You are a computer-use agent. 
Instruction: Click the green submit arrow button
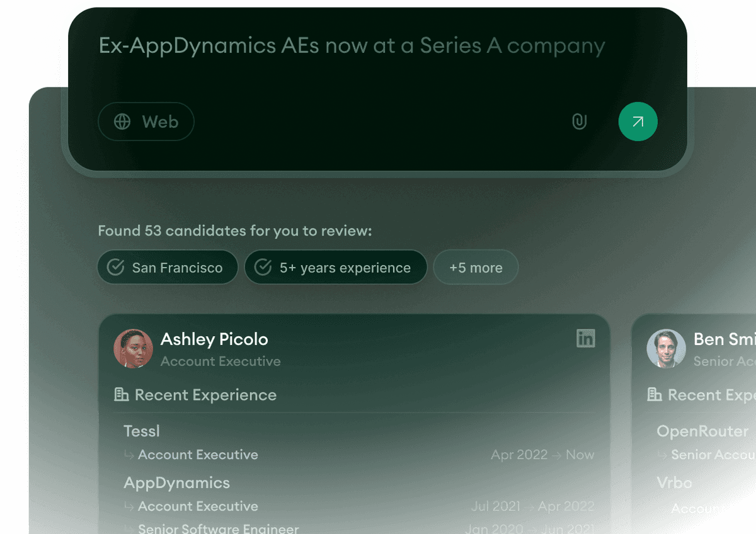tap(638, 122)
